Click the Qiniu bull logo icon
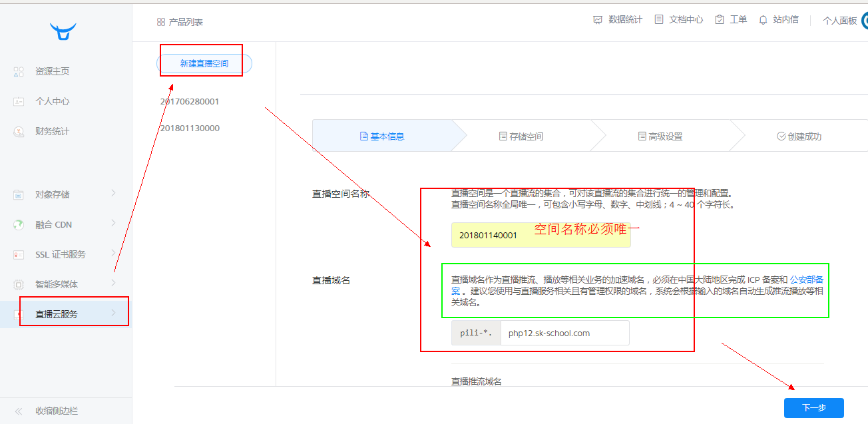The height and width of the screenshot is (424, 868). [63, 31]
